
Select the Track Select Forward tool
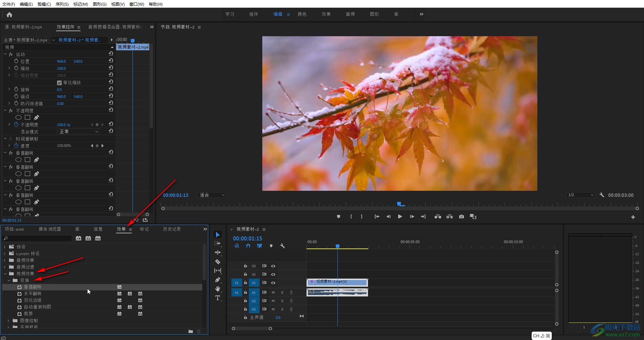218,243
